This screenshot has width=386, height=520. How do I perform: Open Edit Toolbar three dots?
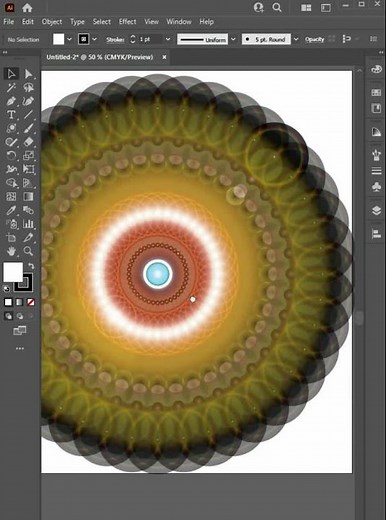click(20, 348)
